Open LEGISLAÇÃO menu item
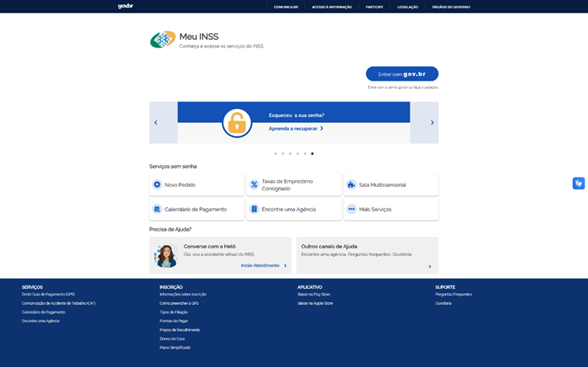Image resolution: width=588 pixels, height=367 pixels. 408,7
